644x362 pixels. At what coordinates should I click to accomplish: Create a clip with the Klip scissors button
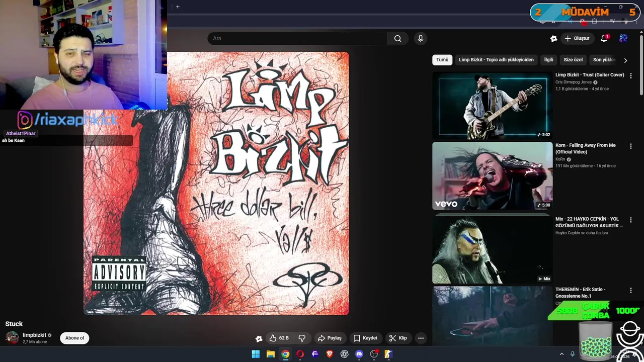(x=398, y=338)
